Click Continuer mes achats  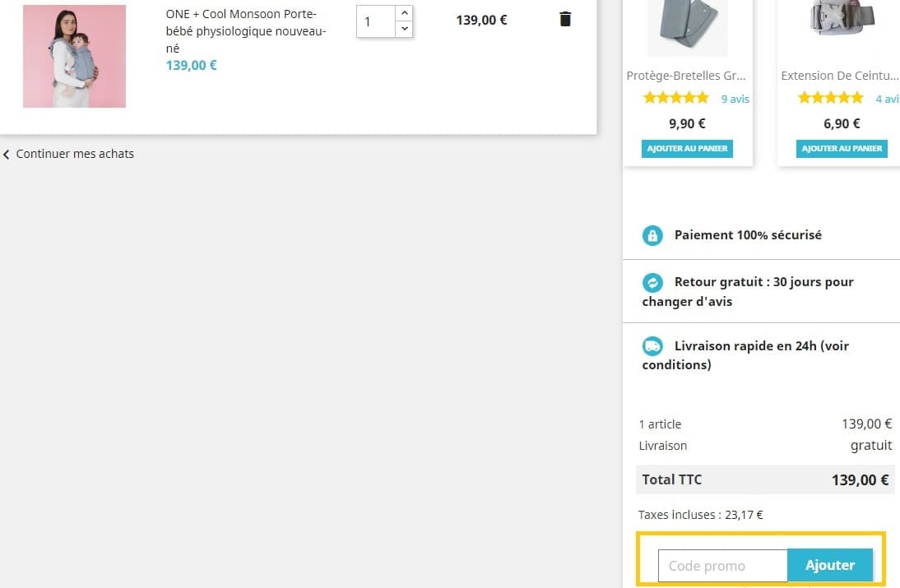[75, 154]
